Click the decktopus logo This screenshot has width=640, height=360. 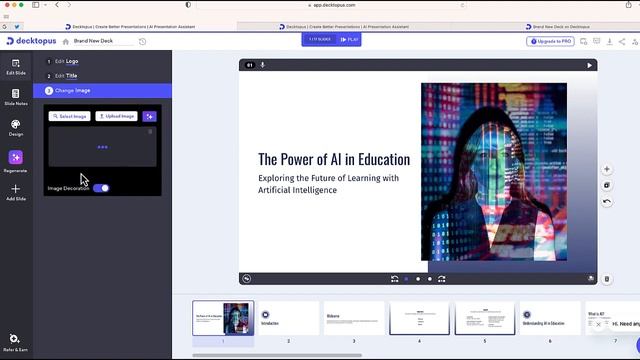click(31, 41)
